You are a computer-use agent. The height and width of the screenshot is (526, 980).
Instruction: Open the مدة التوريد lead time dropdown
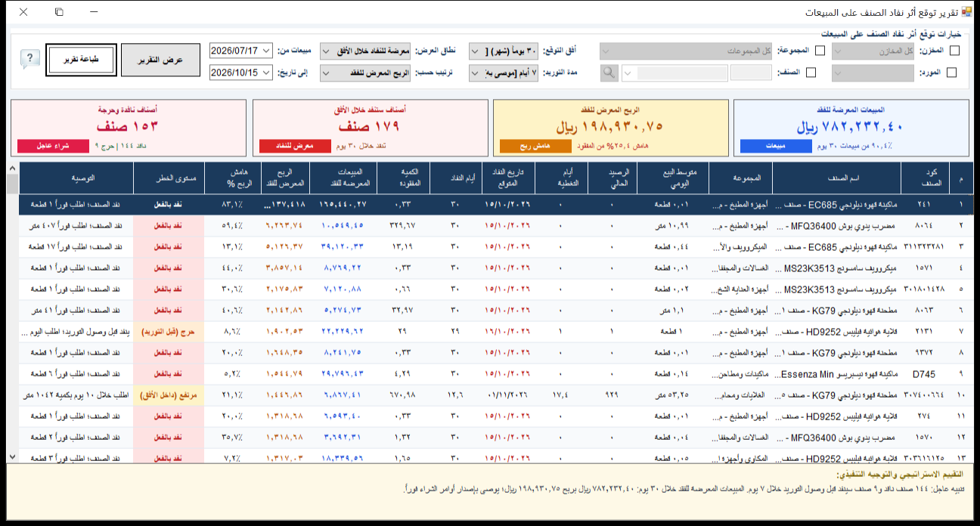[x=504, y=73]
